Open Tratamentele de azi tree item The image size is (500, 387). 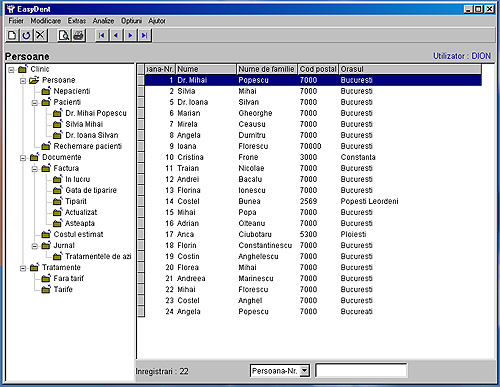[98, 256]
